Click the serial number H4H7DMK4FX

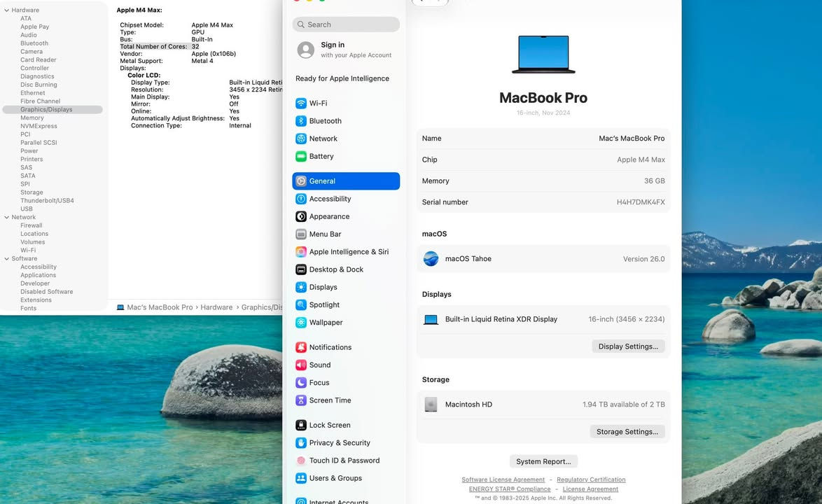coord(641,202)
